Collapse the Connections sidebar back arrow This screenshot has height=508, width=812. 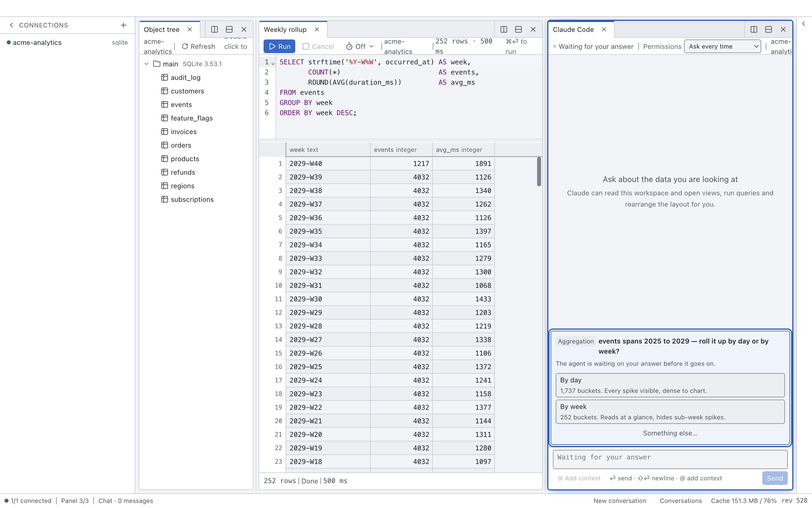pyautogui.click(x=11, y=25)
